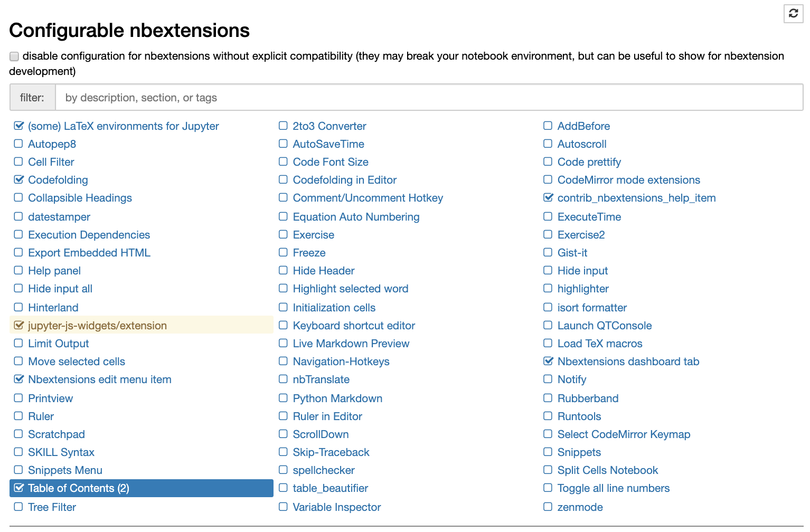This screenshot has width=810, height=532.
Task: Open Move selected cells extension
Action: point(77,362)
